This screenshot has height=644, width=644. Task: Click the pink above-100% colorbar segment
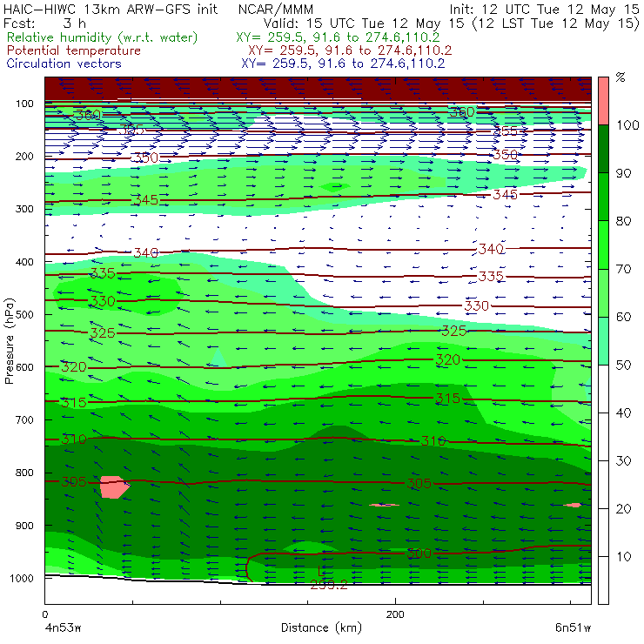[603, 101]
